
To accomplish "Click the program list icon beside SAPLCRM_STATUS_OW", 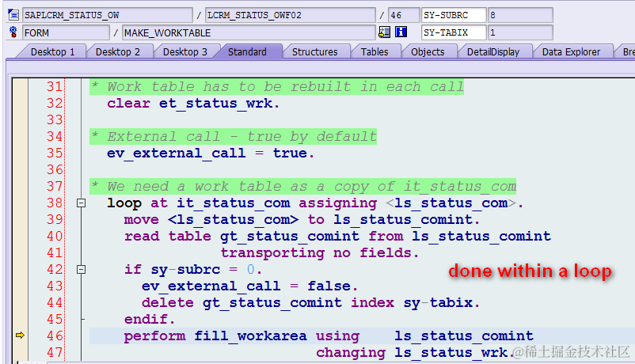I will click(x=13, y=15).
